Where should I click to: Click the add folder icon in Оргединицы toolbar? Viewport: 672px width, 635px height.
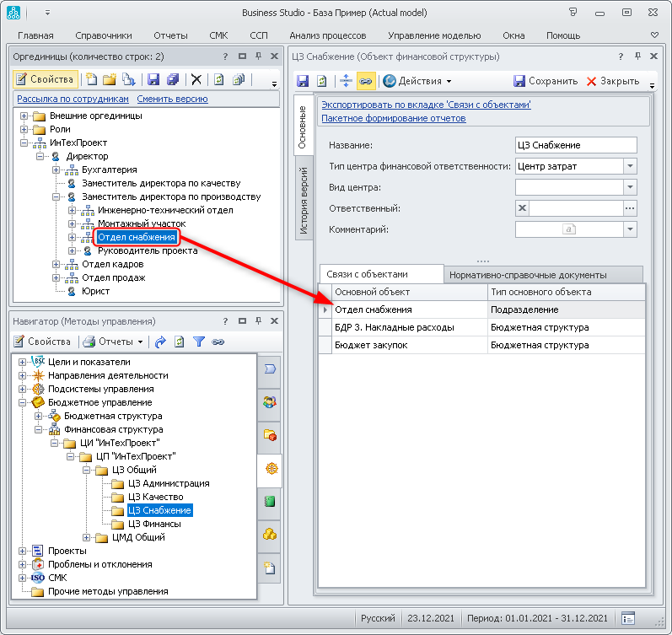point(109,79)
